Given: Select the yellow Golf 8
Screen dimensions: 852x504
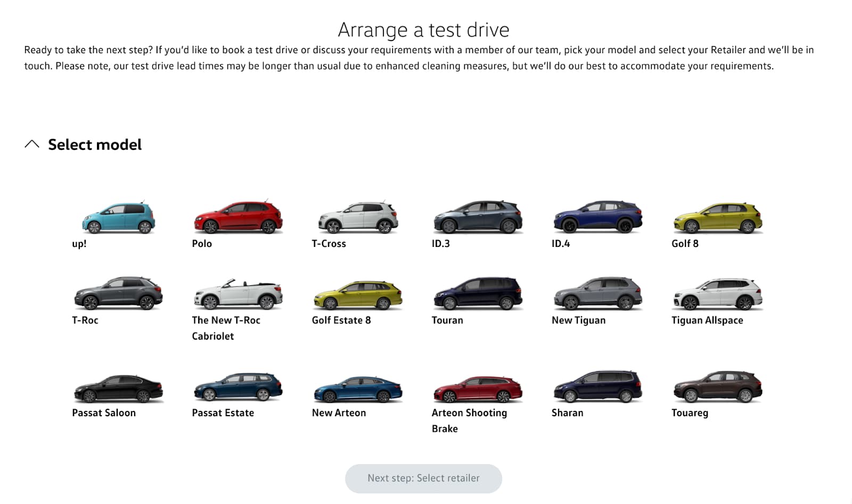Looking at the screenshot, I should coord(717,217).
